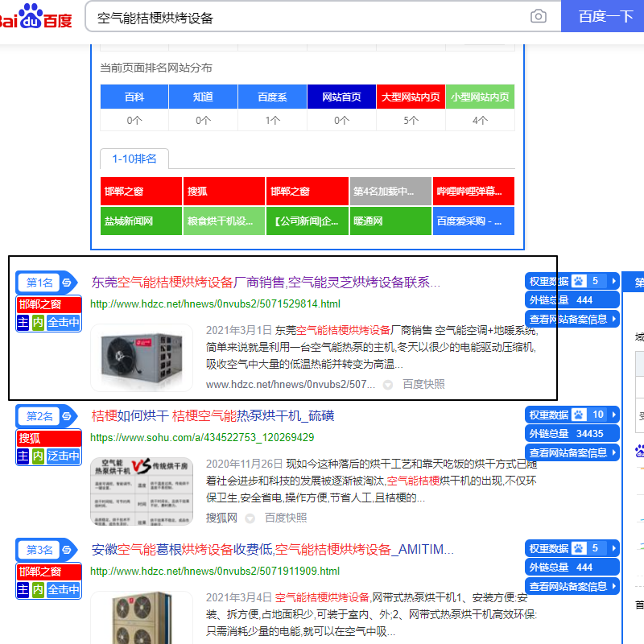
Task: Click the 第1名 rank badge
Action: [x=39, y=283]
